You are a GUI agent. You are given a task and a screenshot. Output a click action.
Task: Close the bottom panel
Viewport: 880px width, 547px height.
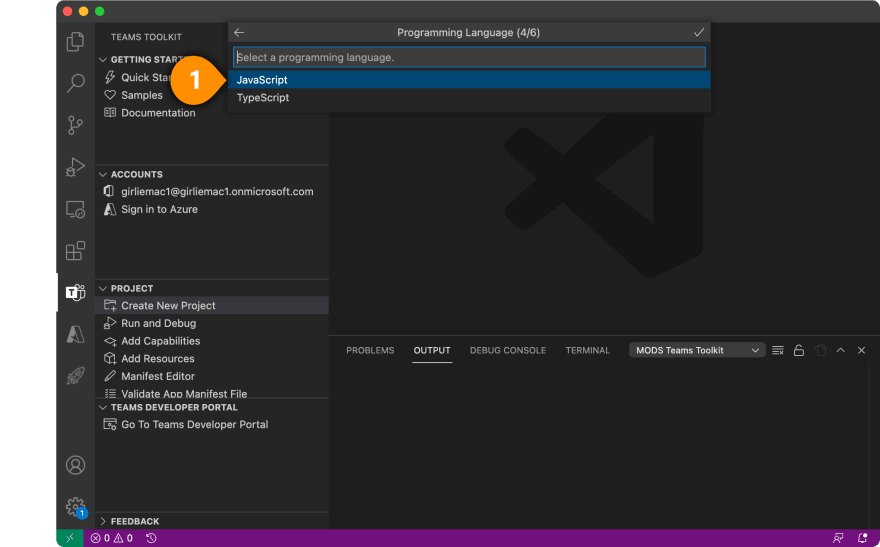[x=861, y=350]
